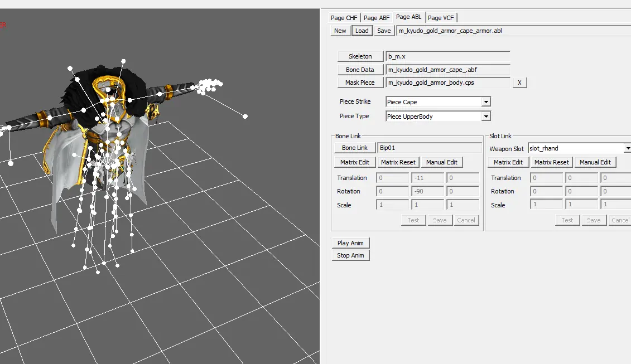The width and height of the screenshot is (631, 364).
Task: Start animation with Play Anim button
Action: point(350,243)
